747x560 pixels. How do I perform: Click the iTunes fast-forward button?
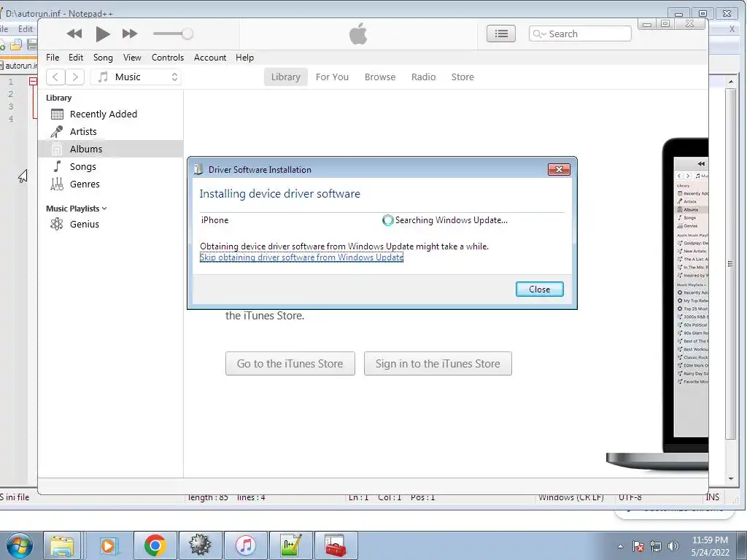point(130,34)
